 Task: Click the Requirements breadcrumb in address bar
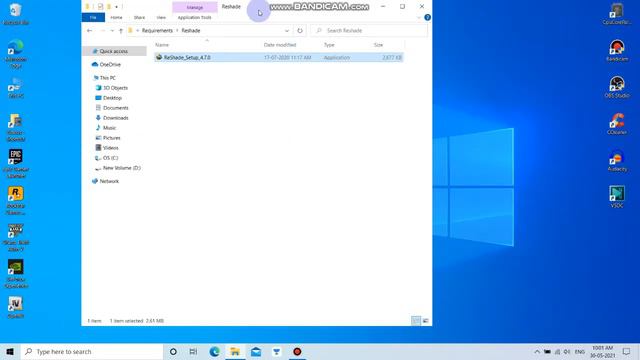[157, 31]
